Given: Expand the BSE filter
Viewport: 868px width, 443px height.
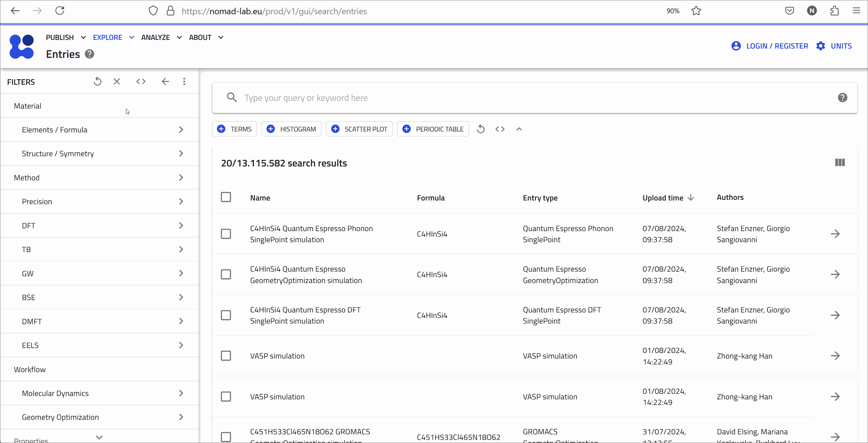Looking at the screenshot, I should coord(99,297).
